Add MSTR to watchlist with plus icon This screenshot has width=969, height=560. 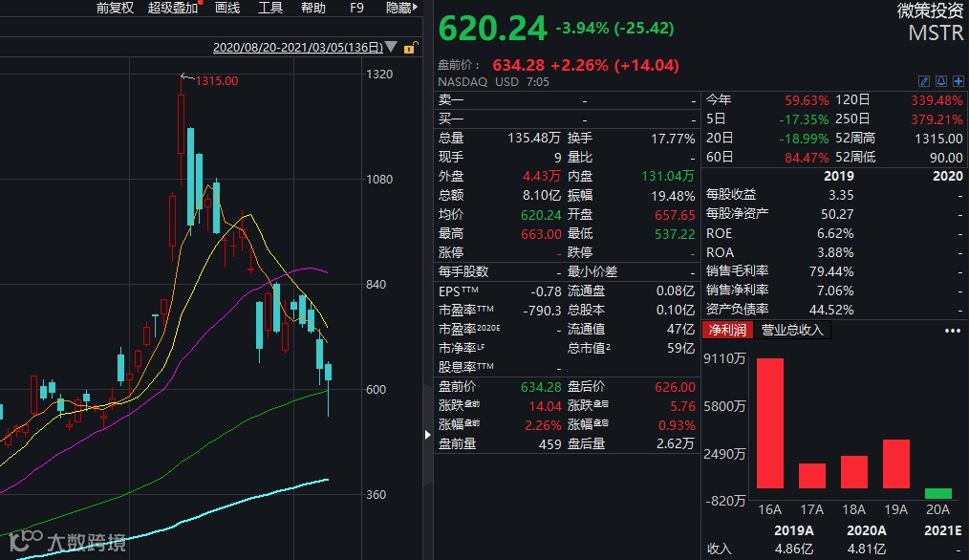[958, 81]
